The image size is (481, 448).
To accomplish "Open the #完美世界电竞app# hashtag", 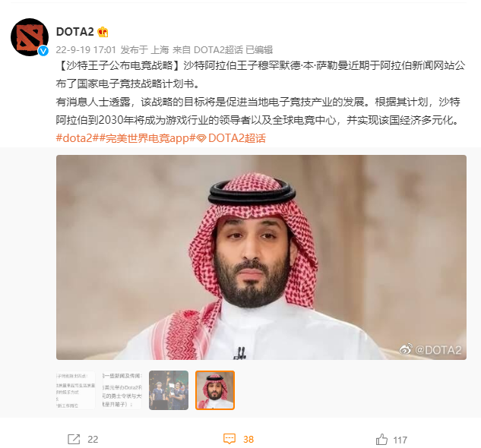I will click(147, 138).
